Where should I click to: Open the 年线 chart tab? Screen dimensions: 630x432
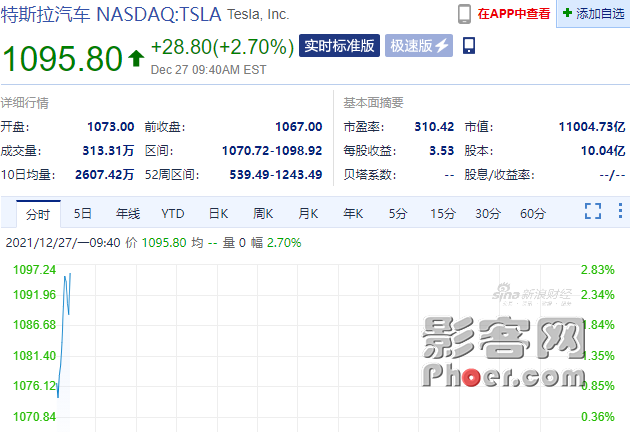pyautogui.click(x=128, y=213)
